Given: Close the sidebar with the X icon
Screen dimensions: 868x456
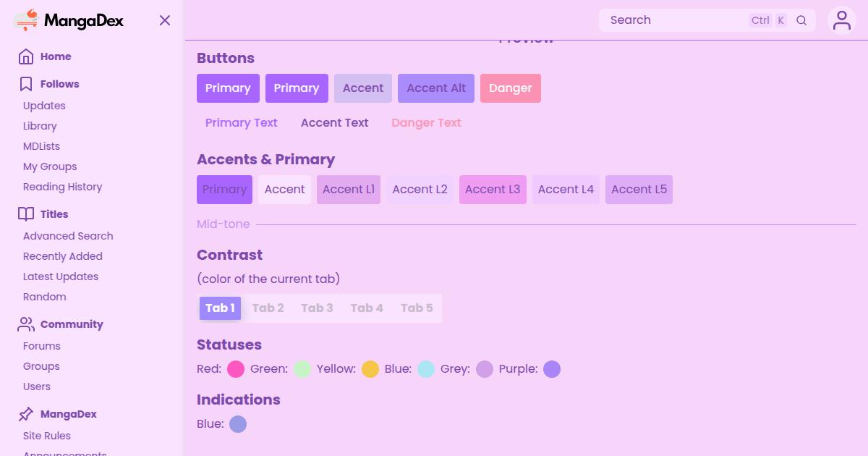Looking at the screenshot, I should [x=165, y=20].
